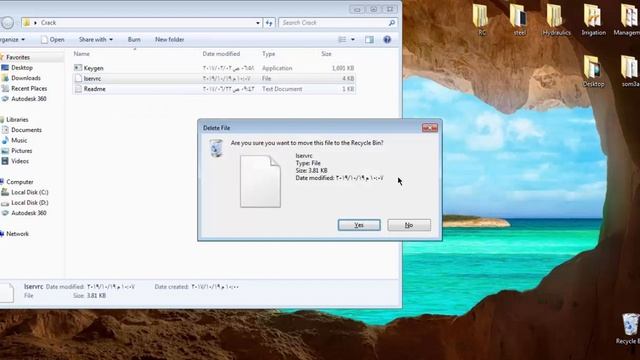Screen dimensions: 640x360
Task: Expand the view options dropdown arrow
Action: click(x=353, y=40)
